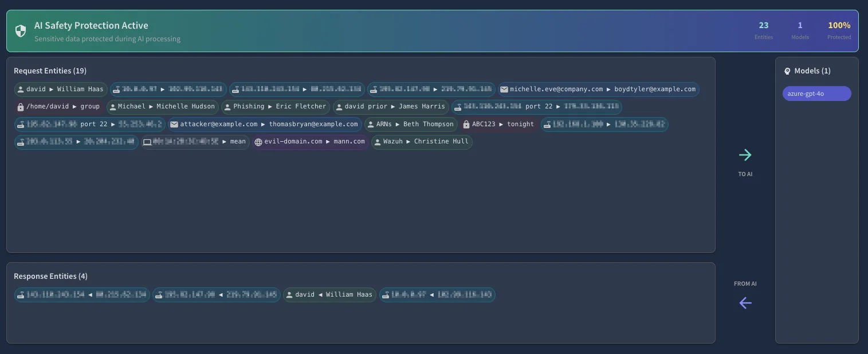Click the lock icon in ABC123 ▶ tonight chip

[x=466, y=125]
